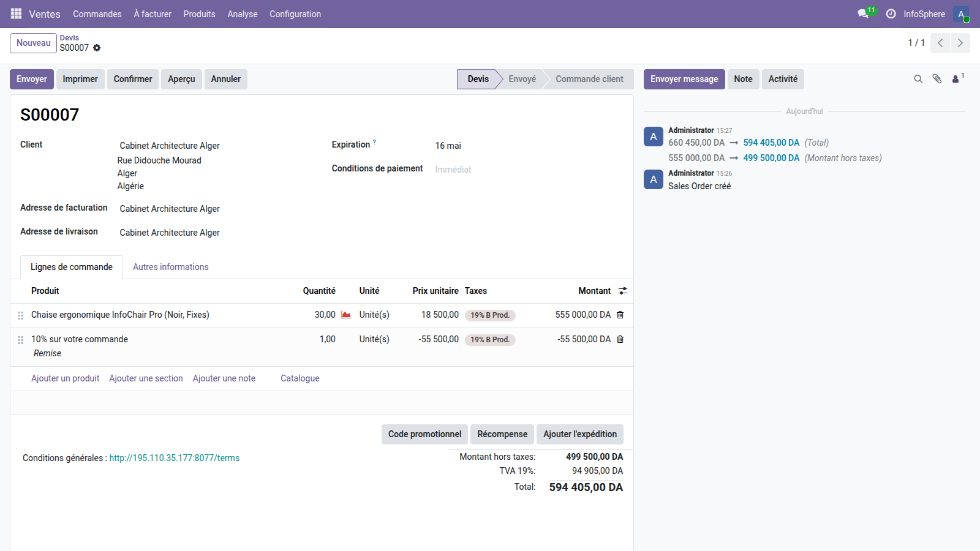Switch to the Autres informations tab
Viewport: 980px width, 551px height.
coord(170,267)
